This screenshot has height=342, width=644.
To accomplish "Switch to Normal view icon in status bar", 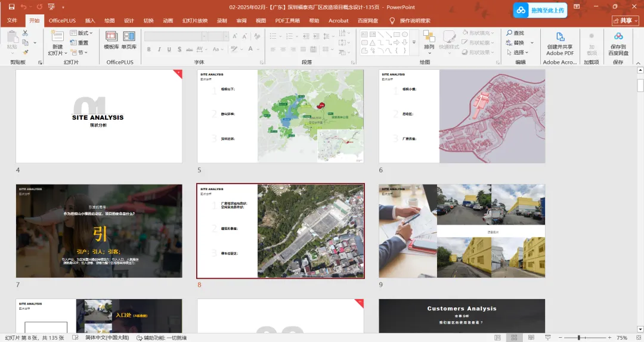I will click(x=497, y=337).
